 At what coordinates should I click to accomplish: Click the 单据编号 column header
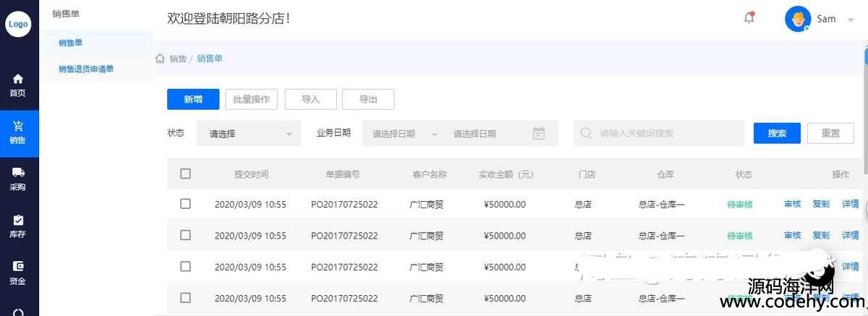point(343,174)
